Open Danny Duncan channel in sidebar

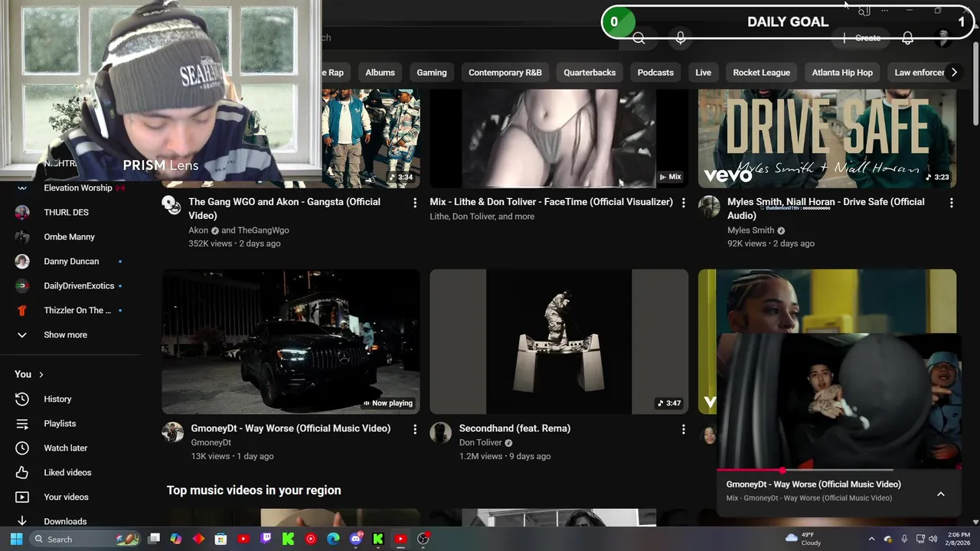(x=70, y=261)
